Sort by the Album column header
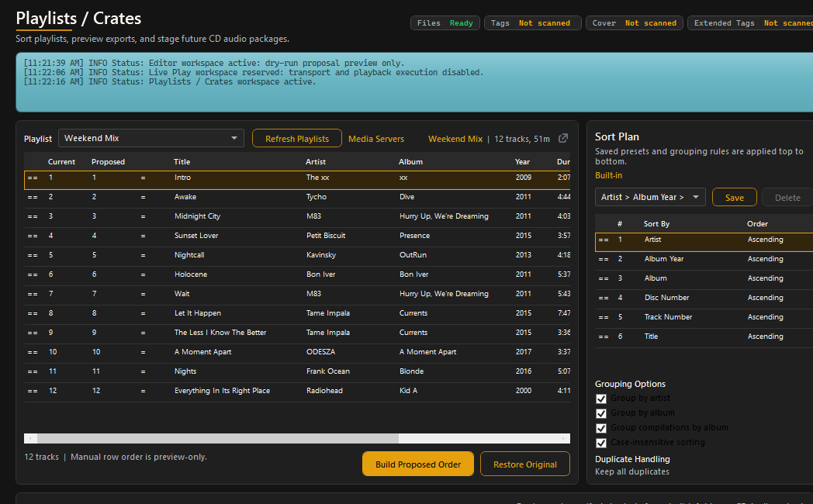This screenshot has width=813, height=504. [410, 161]
